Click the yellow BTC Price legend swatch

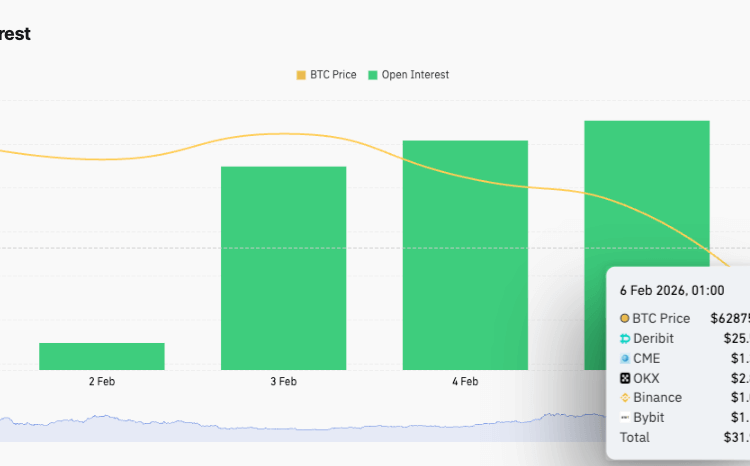pos(301,75)
